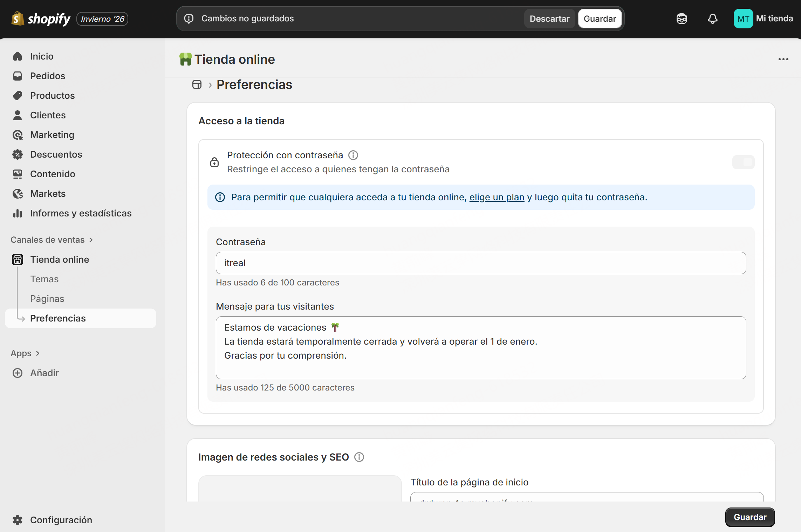Open Páginas in the sidebar
801x532 pixels.
[47, 299]
